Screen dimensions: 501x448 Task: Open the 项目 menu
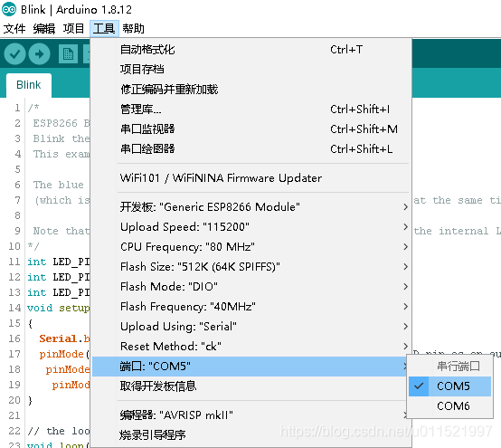[74, 28]
